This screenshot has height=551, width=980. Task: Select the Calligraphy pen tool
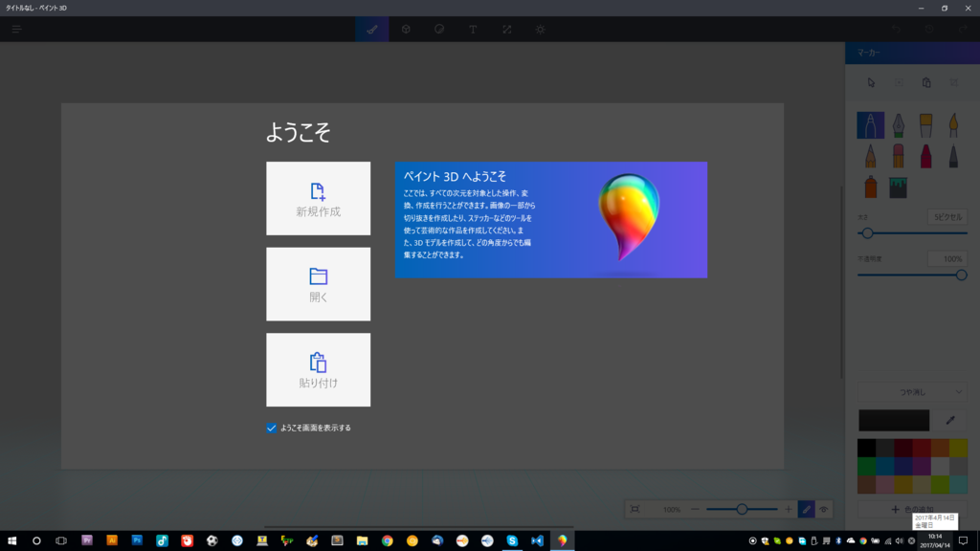pyautogui.click(x=898, y=125)
